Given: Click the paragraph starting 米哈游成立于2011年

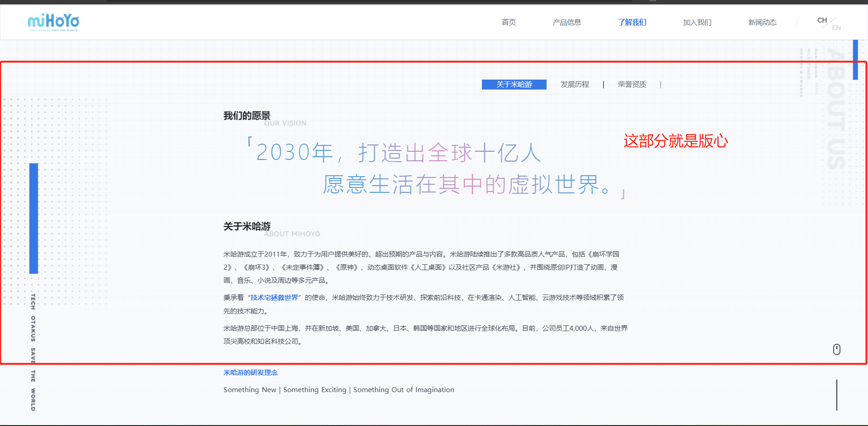Looking at the screenshot, I should pyautogui.click(x=421, y=267).
